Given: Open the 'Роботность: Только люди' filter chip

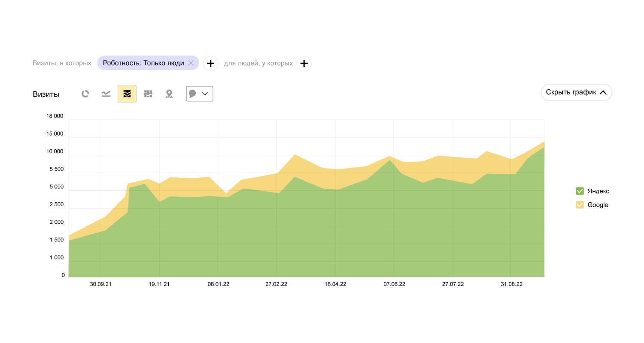Looking at the screenshot, I should tap(143, 63).
